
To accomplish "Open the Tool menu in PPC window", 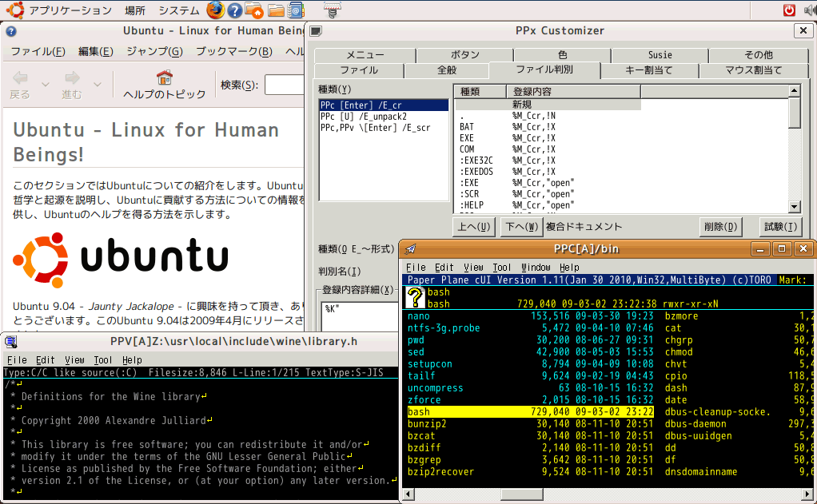I will point(501,268).
